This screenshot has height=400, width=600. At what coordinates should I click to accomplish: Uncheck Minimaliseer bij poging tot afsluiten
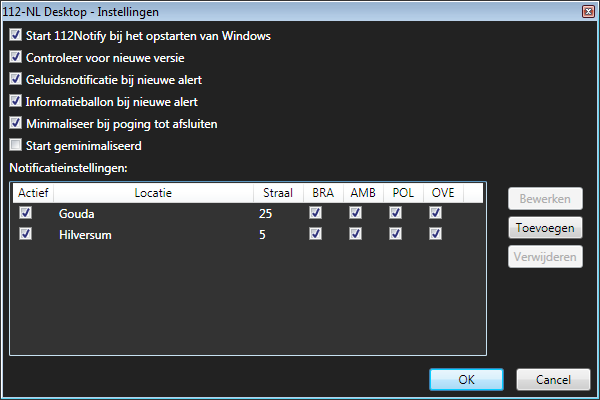click(16, 123)
